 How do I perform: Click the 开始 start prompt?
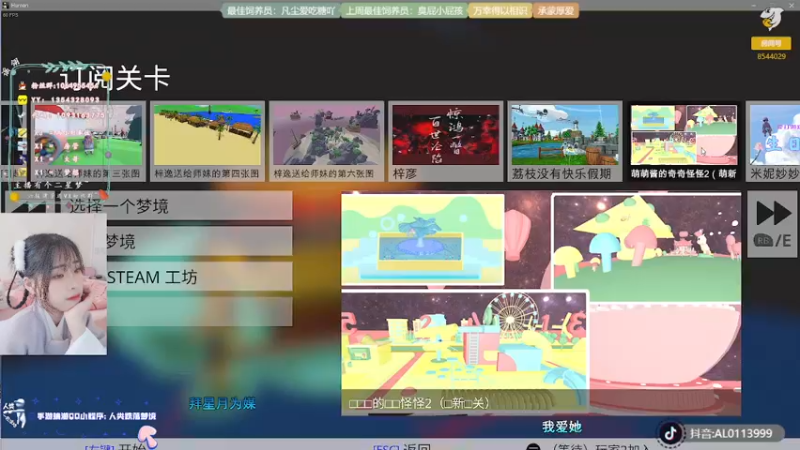[x=115, y=447]
